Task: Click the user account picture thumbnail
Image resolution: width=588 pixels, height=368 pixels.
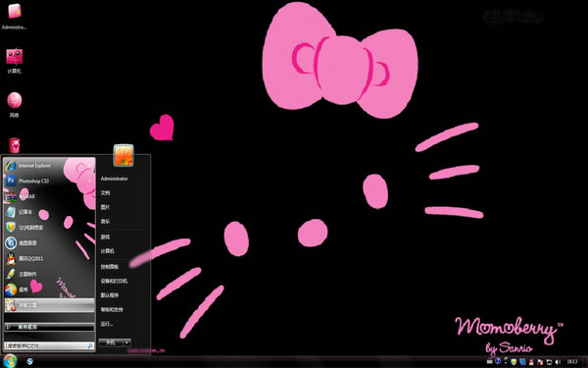Action: pos(123,155)
